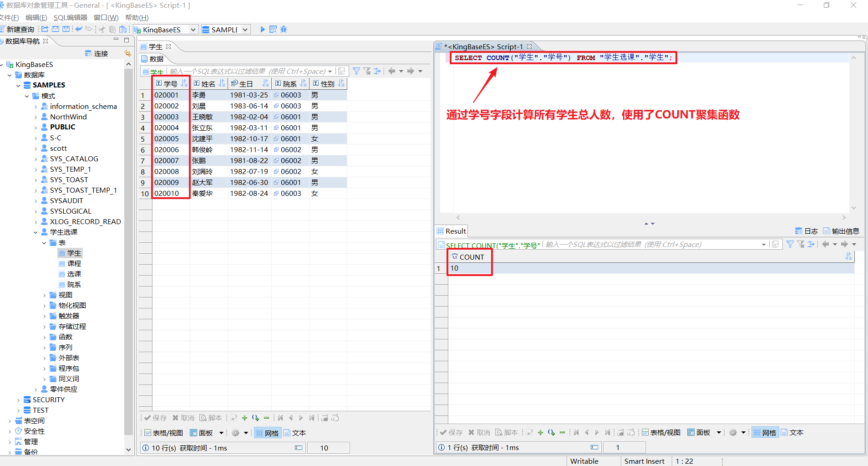Click the filter funnel icon in 学生 data tab
This screenshot has height=466, width=868.
[x=356, y=71]
